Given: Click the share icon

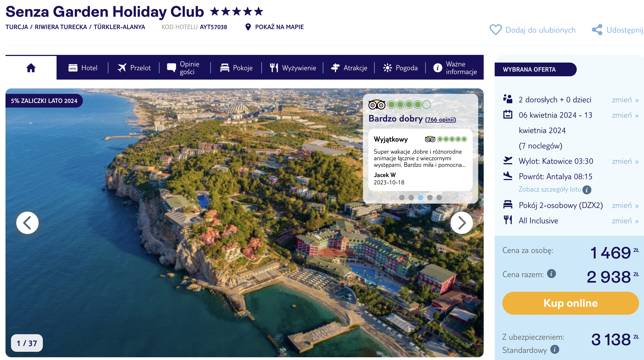Looking at the screenshot, I should 597,30.
